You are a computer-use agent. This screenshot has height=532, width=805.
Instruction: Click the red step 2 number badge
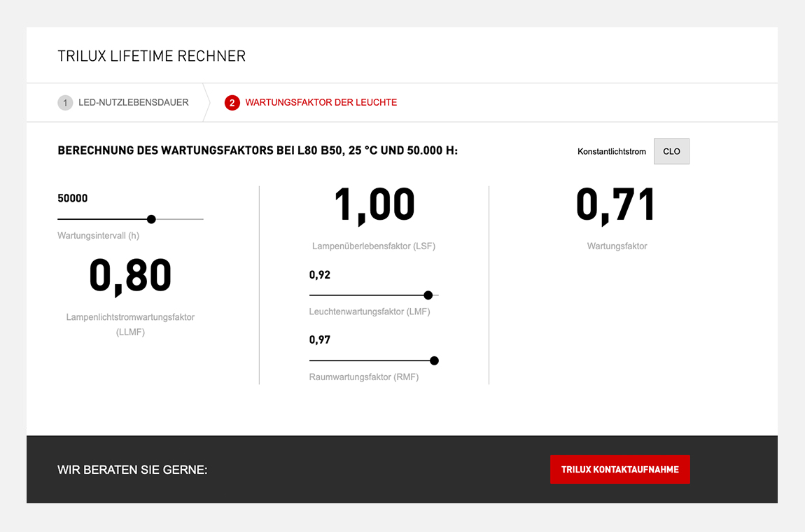(x=232, y=103)
